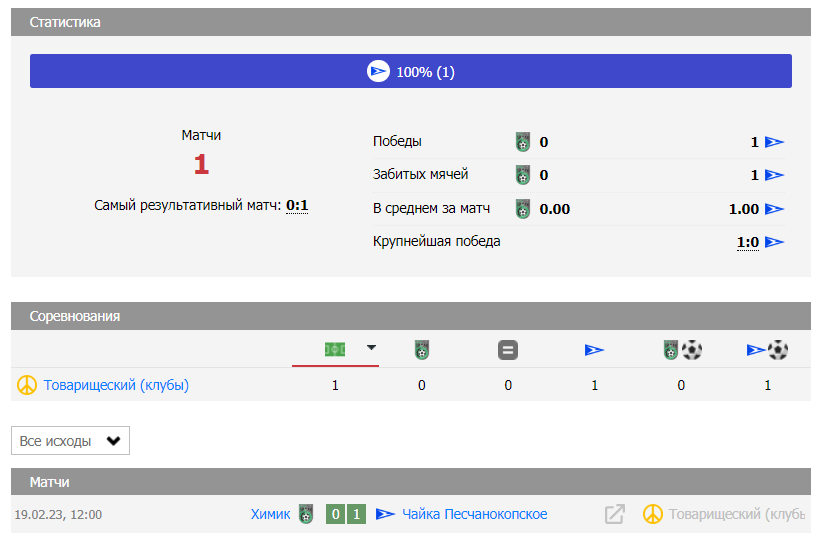Click Khimik crest beside match score

306,514
